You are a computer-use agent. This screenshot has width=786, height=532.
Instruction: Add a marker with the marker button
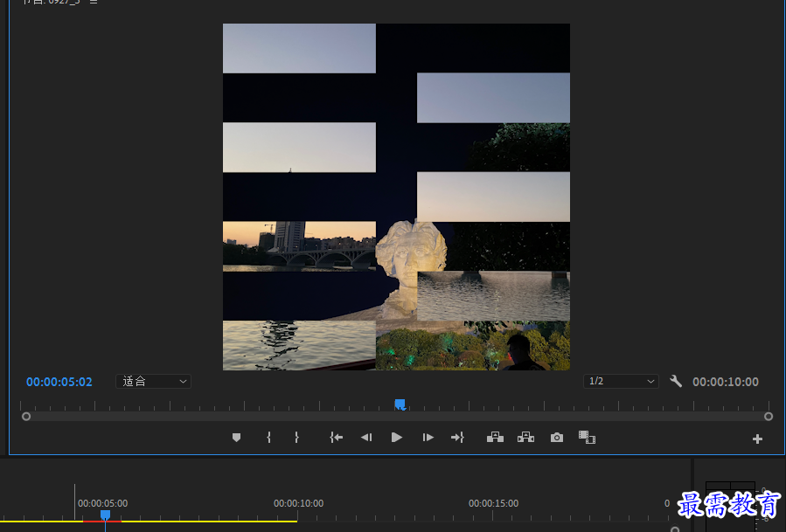tap(236, 438)
